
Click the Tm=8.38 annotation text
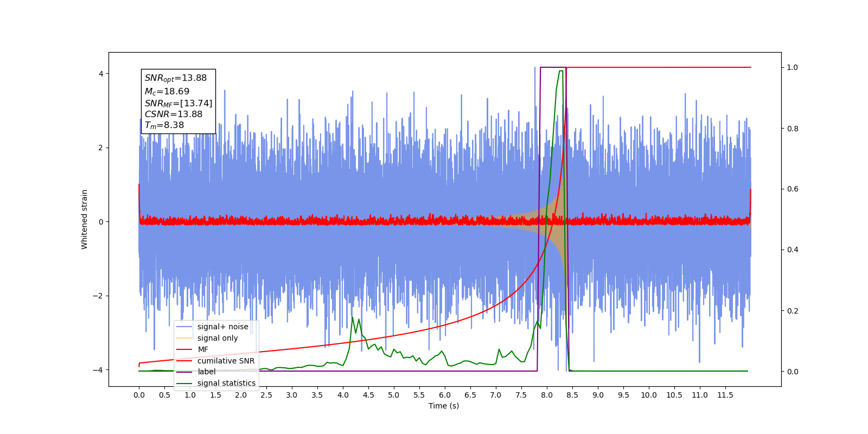pyautogui.click(x=164, y=125)
